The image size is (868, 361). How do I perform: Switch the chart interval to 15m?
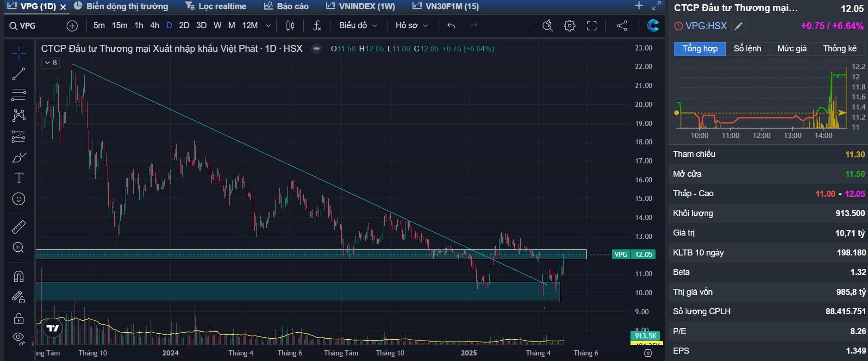click(x=119, y=25)
